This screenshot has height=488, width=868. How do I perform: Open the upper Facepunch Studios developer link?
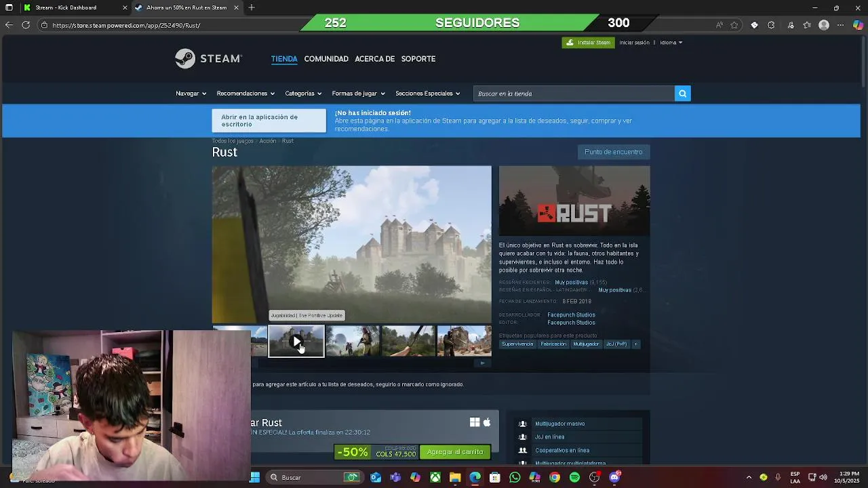coord(571,314)
